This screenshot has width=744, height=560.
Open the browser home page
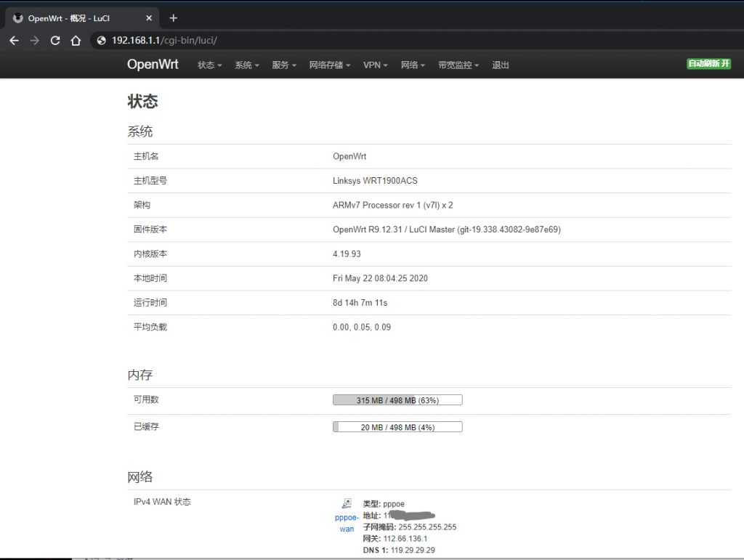(76, 41)
